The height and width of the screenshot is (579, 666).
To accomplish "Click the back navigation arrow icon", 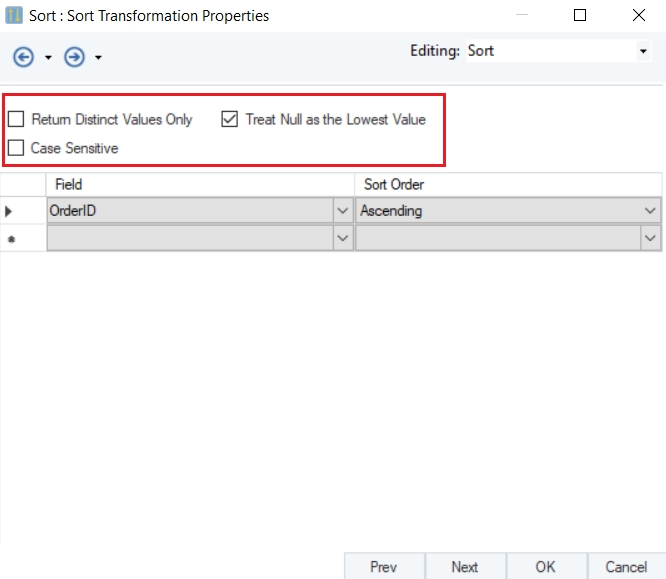I will 23,57.
